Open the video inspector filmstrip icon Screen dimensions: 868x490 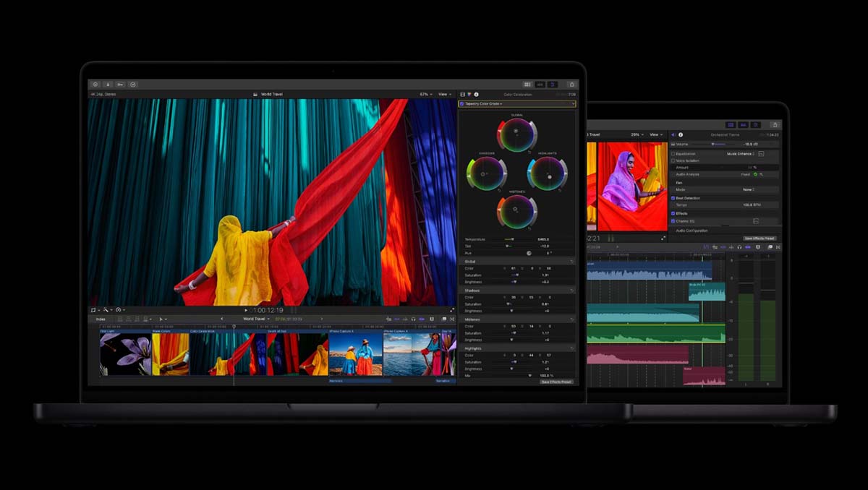pyautogui.click(x=463, y=94)
